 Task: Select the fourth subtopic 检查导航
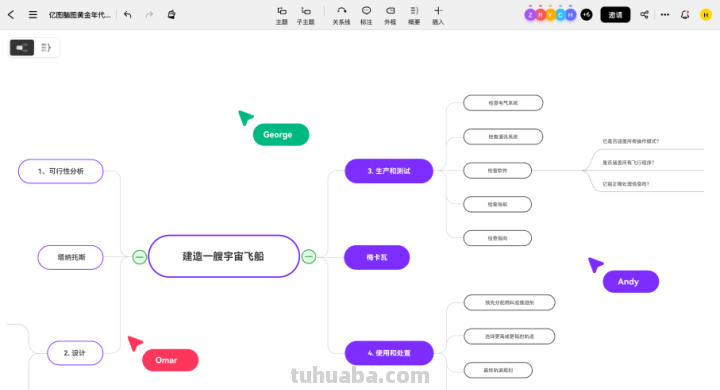click(x=497, y=204)
